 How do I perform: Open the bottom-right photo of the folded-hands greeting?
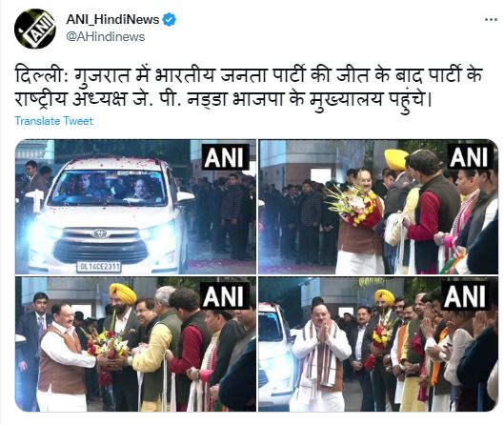point(378,344)
